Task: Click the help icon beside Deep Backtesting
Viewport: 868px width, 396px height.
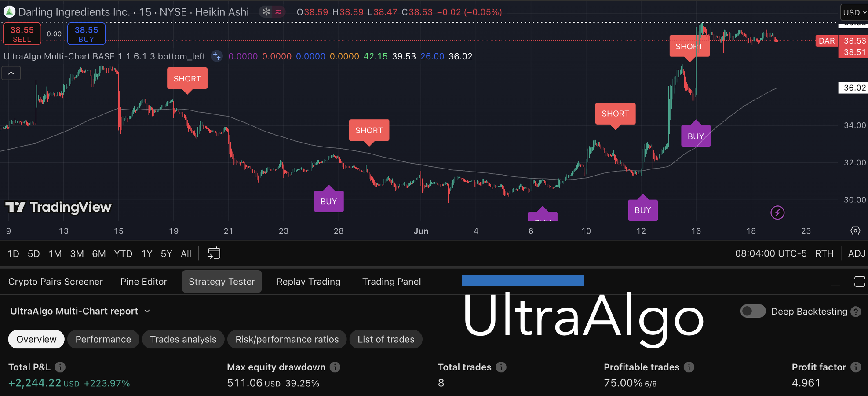Action: pyautogui.click(x=856, y=312)
